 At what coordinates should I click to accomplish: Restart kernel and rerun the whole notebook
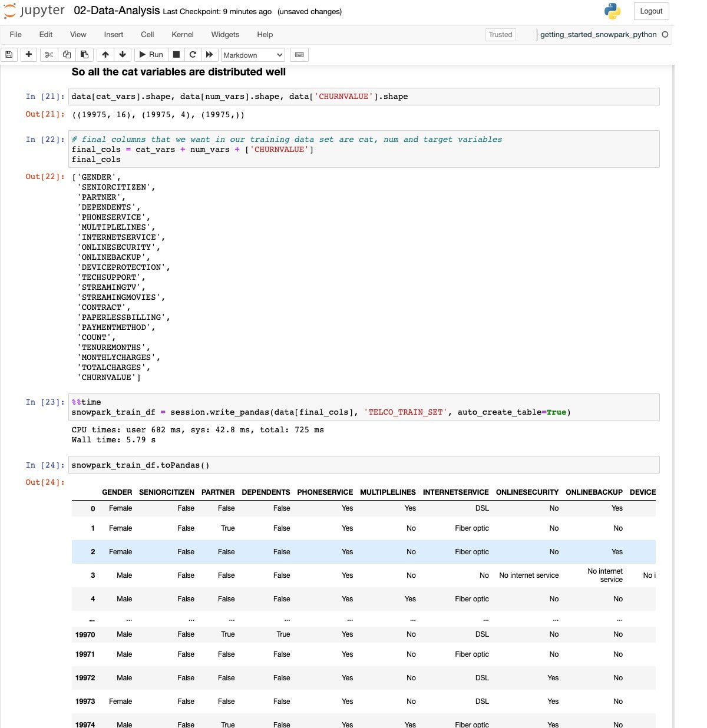click(x=209, y=55)
